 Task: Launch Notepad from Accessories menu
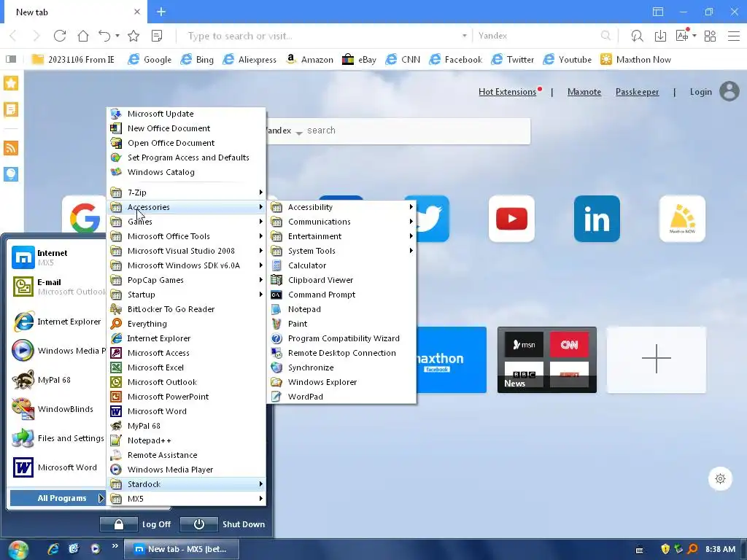341,309
